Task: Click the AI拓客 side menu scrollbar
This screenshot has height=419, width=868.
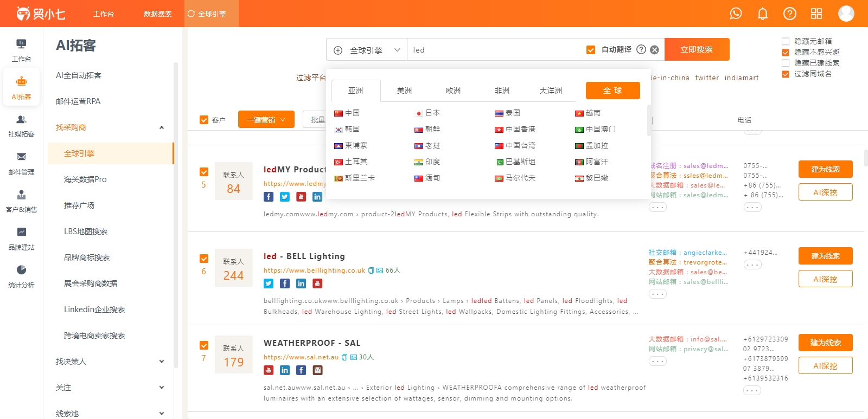Action: (176, 215)
